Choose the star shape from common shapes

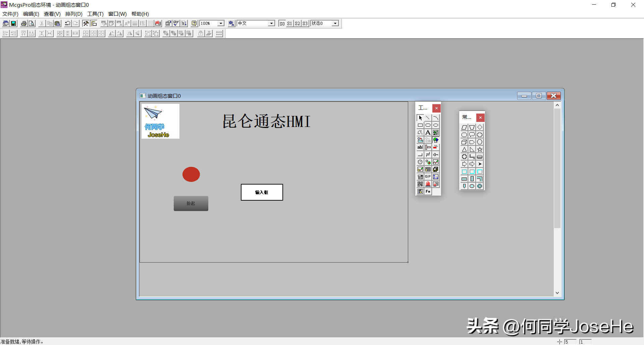[x=480, y=149]
